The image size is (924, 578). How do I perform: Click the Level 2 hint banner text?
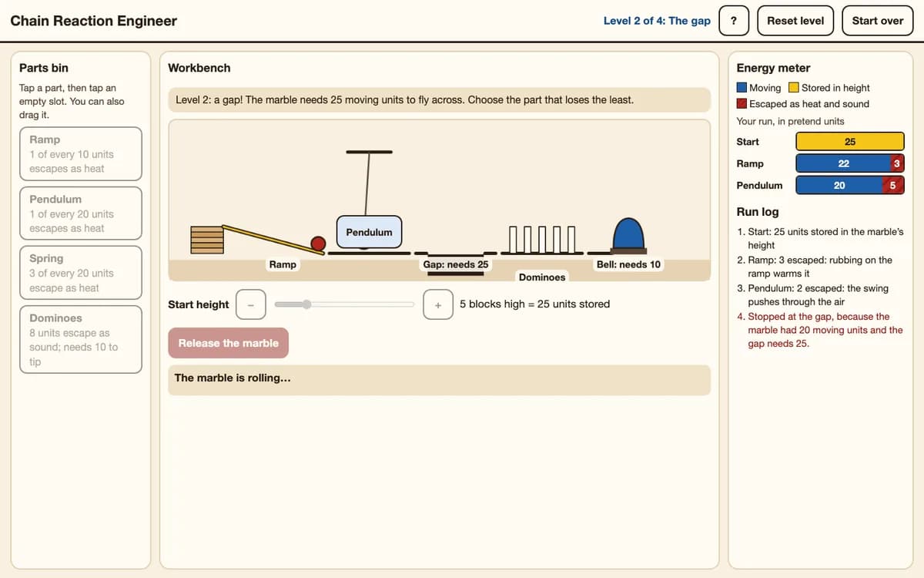click(404, 100)
